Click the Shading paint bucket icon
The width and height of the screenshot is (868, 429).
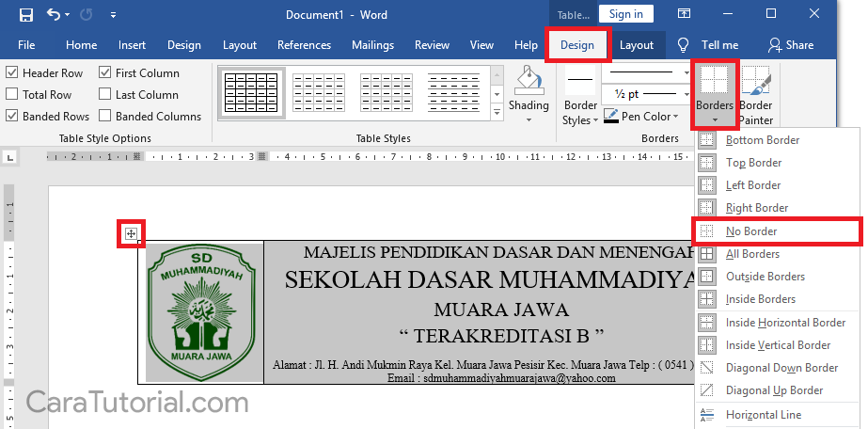tap(529, 81)
